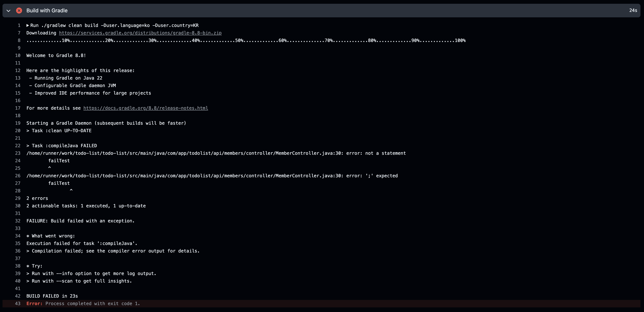Open the Gradle 8.8 release-notes link
The width and height of the screenshot is (644, 312).
pyautogui.click(x=146, y=108)
